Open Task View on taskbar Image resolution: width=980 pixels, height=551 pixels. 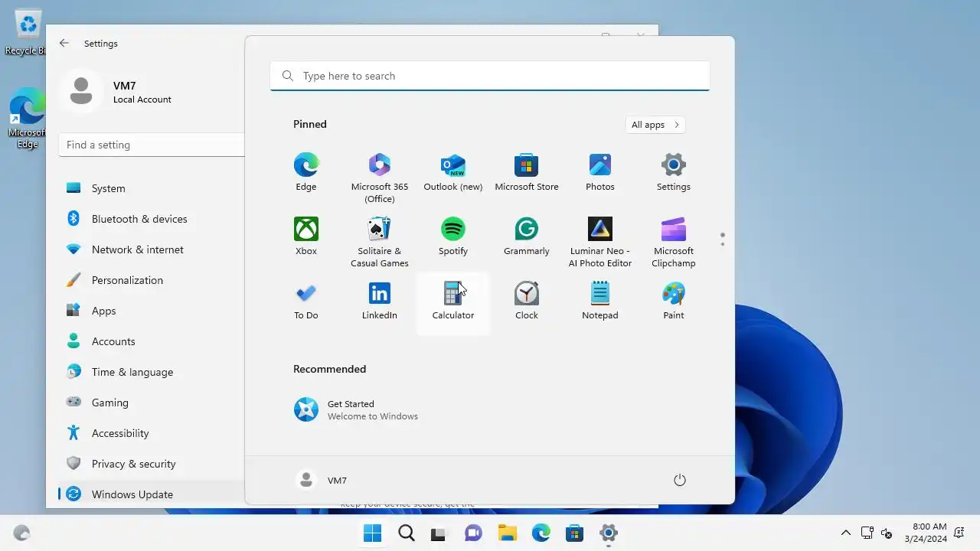point(439,533)
